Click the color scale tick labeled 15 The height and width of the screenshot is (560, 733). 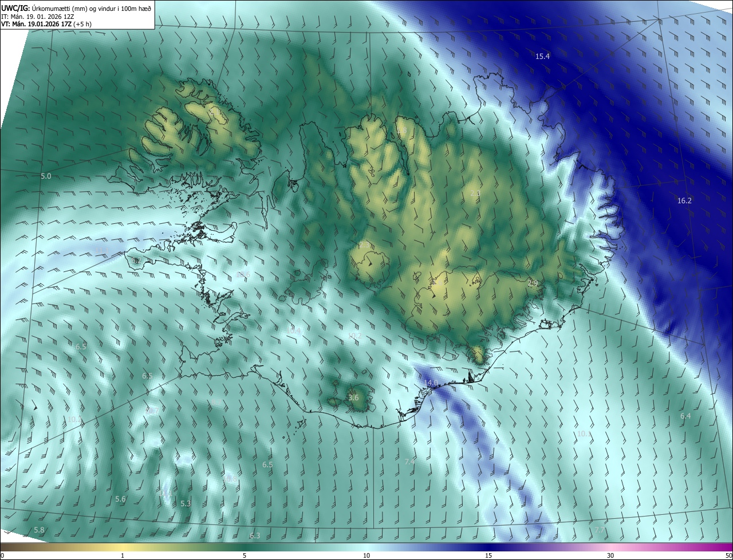[x=488, y=555]
